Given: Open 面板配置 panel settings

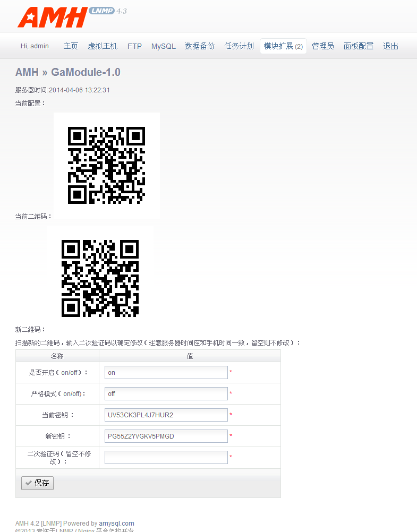Looking at the screenshot, I should (x=359, y=46).
